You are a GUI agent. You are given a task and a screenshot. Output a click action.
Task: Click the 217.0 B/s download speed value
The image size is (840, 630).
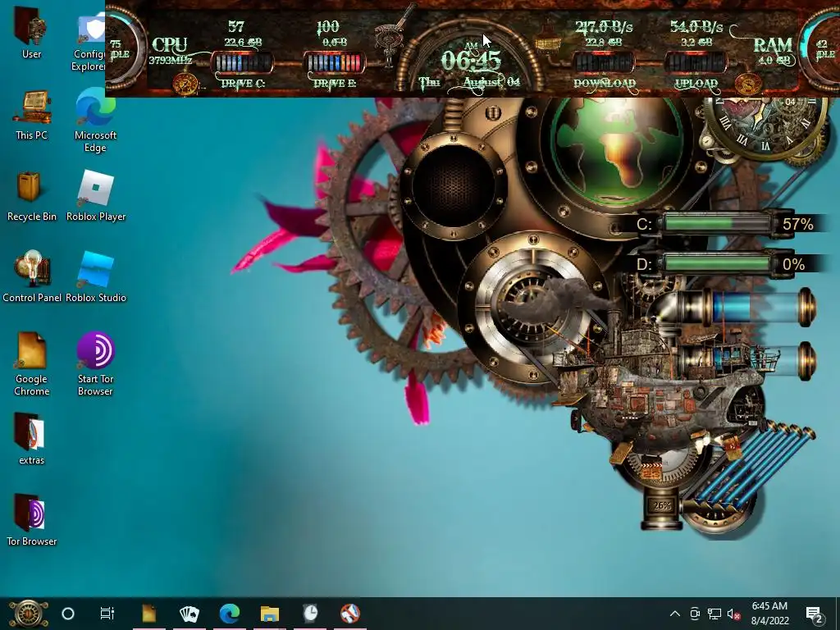point(604,27)
